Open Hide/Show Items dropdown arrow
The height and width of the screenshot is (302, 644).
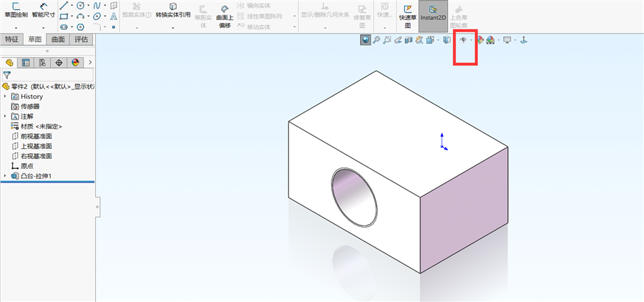(471, 40)
